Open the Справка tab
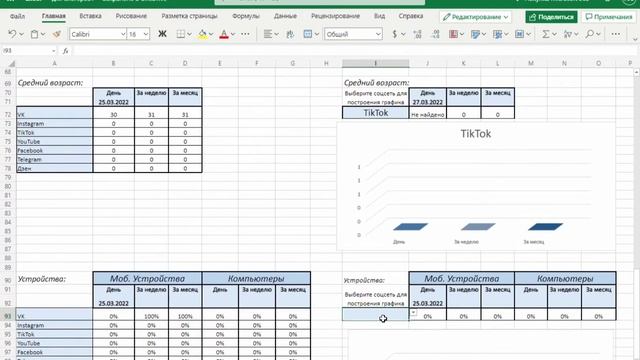 point(411,16)
